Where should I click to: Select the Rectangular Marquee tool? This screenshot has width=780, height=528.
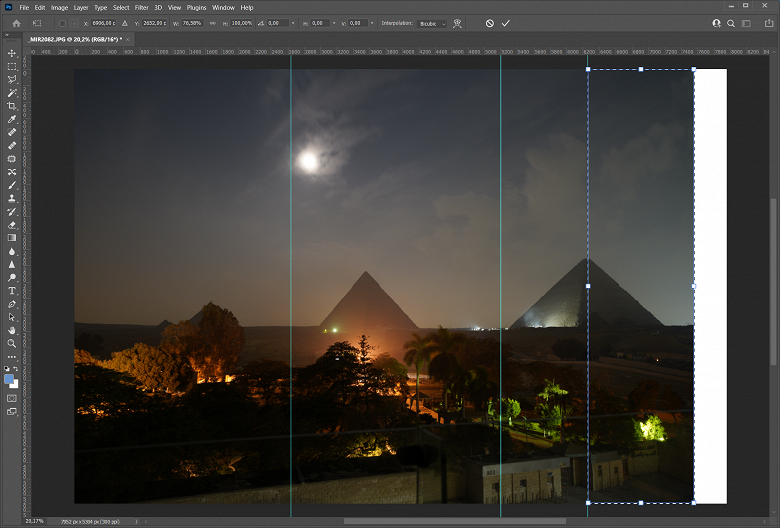(12, 66)
